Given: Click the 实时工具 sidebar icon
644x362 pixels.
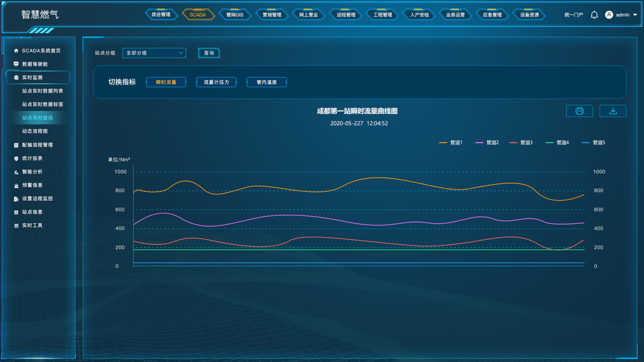Looking at the screenshot, I should [16, 226].
